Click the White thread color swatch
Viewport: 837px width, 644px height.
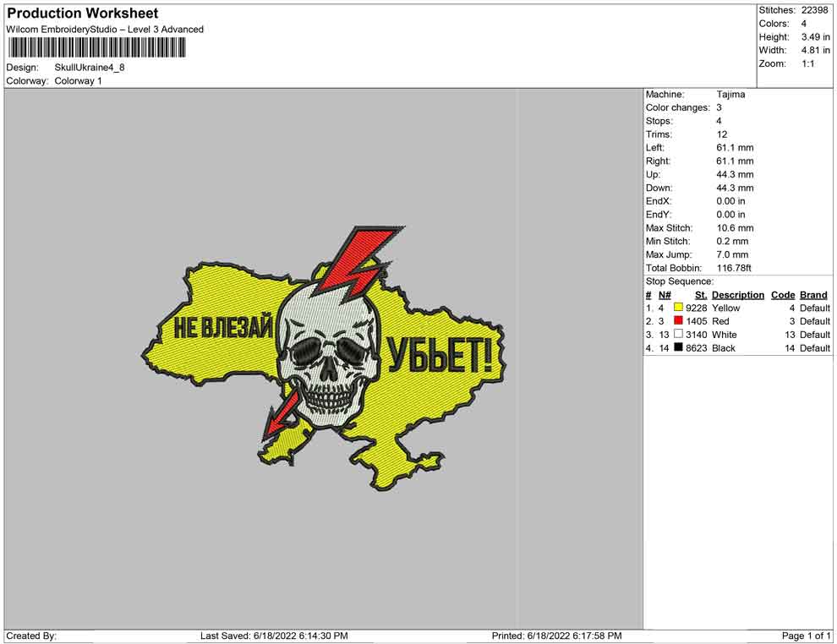(678, 334)
